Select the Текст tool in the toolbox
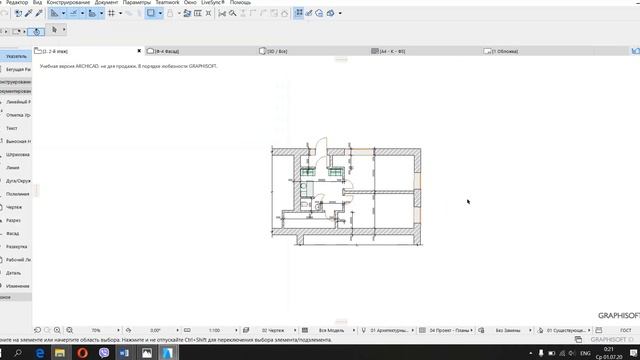Image resolution: width=640 pixels, height=360 pixels. coord(12,128)
